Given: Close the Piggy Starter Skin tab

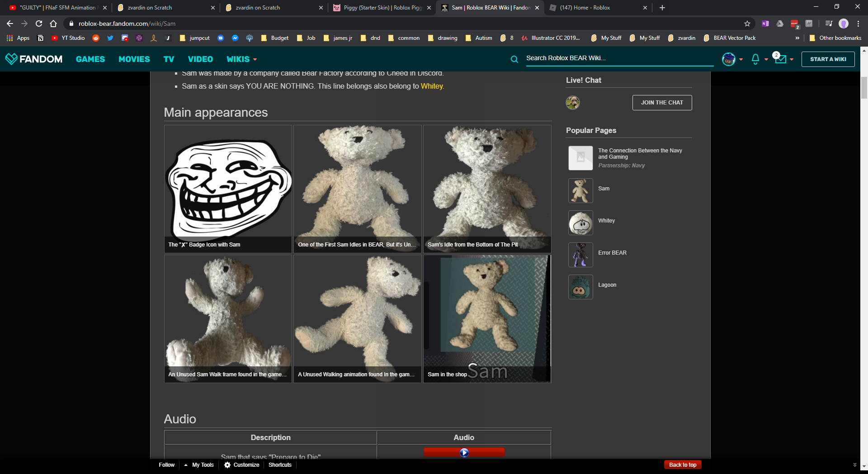Looking at the screenshot, I should pos(429,8).
